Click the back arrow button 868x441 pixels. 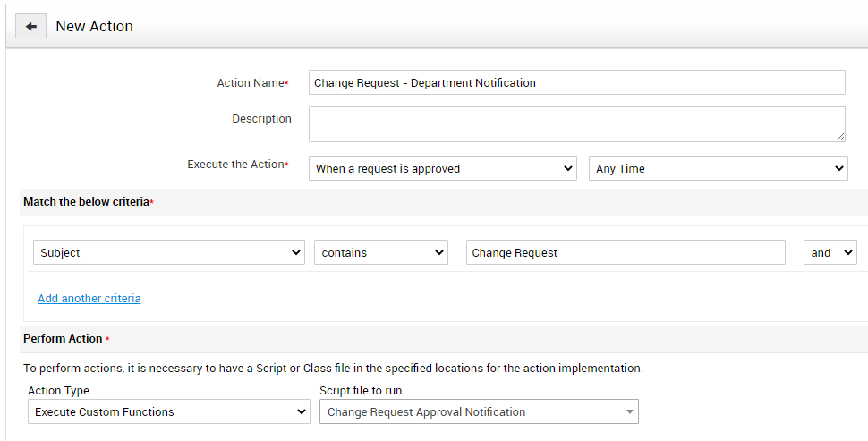click(30, 26)
